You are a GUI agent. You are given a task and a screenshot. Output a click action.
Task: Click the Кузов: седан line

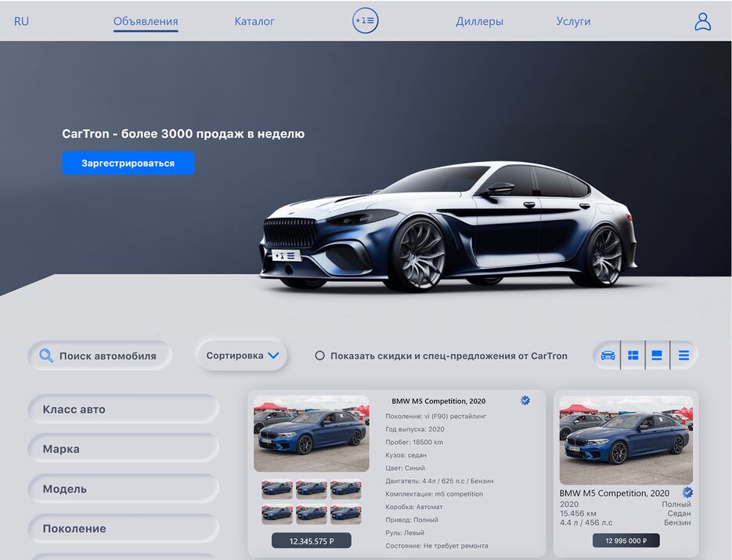406,455
